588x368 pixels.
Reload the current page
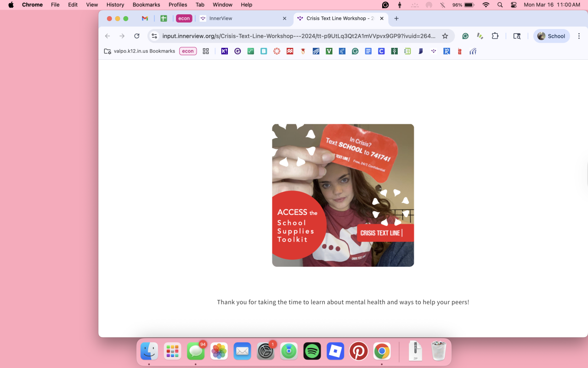pos(137,36)
